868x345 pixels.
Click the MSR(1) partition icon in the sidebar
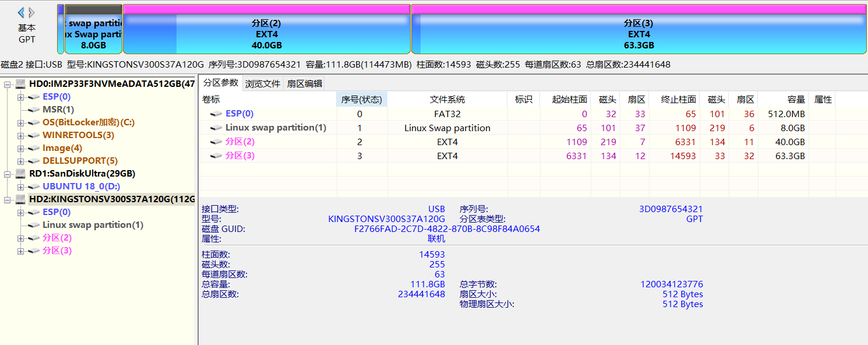pos(33,109)
